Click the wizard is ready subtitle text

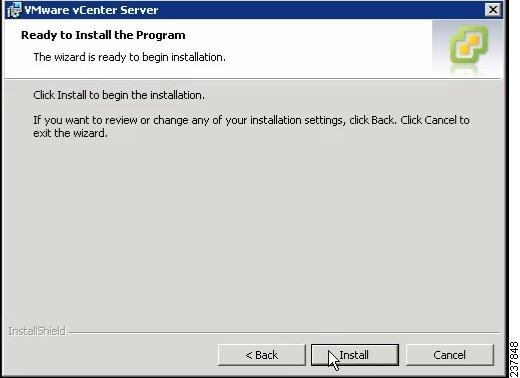pyautogui.click(x=129, y=57)
